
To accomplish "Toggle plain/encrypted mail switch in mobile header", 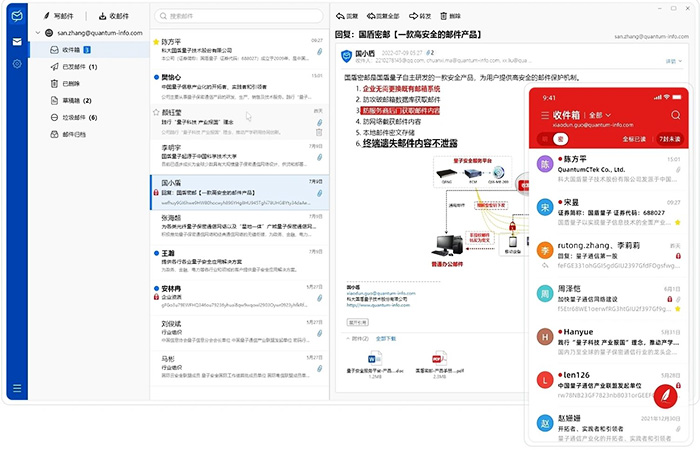I will (x=553, y=139).
